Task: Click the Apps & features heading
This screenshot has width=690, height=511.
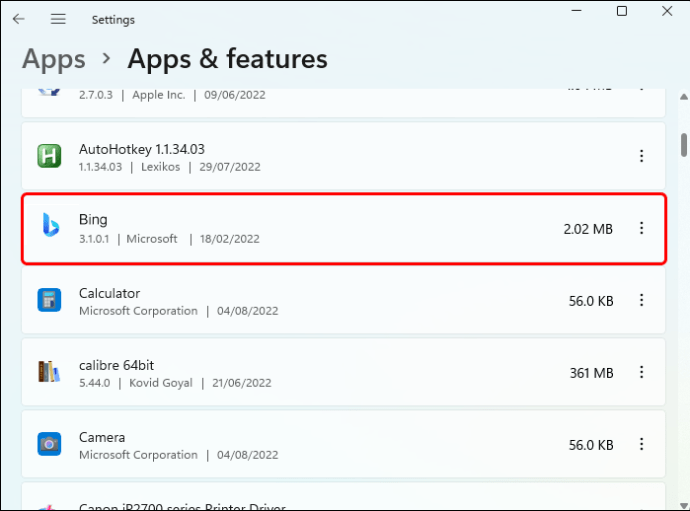Action: (227, 59)
